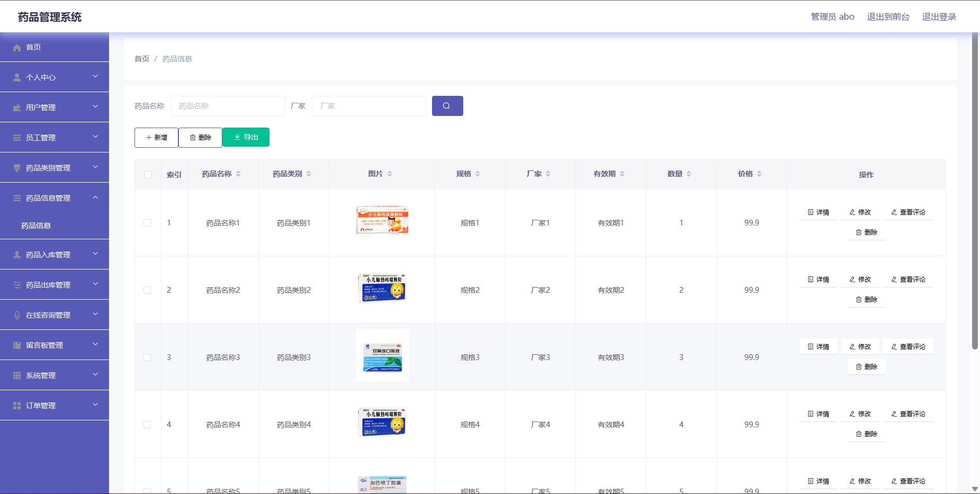Sort the table by 价格 arrows

coord(759,174)
